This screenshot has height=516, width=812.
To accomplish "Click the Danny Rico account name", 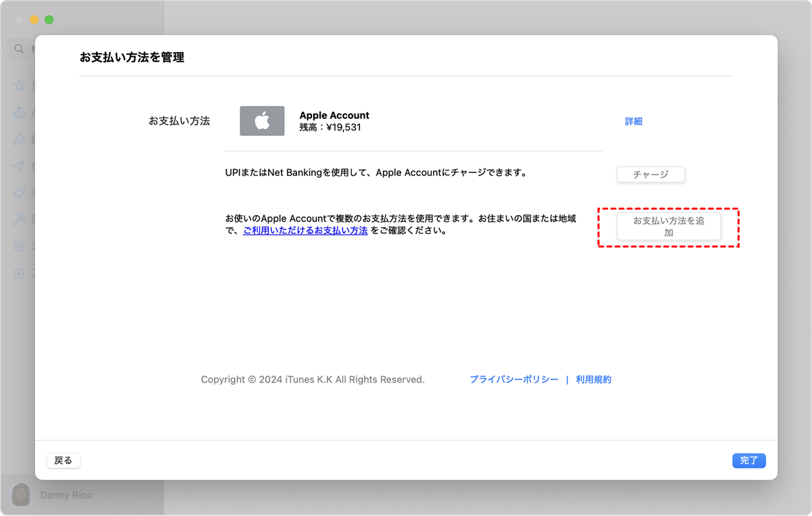I will tap(66, 495).
